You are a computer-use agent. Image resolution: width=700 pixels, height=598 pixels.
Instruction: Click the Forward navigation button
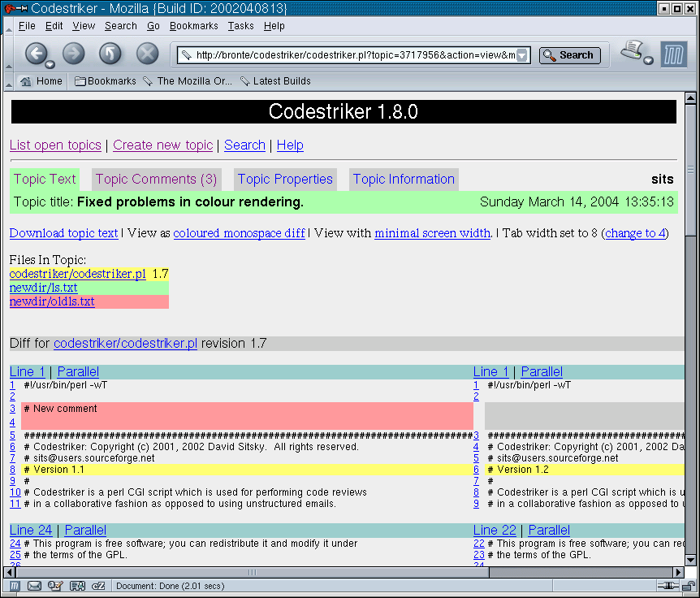[x=73, y=54]
